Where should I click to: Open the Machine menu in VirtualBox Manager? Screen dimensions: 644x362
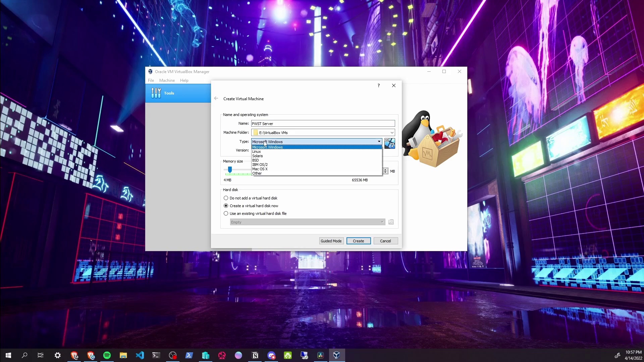coord(167,80)
